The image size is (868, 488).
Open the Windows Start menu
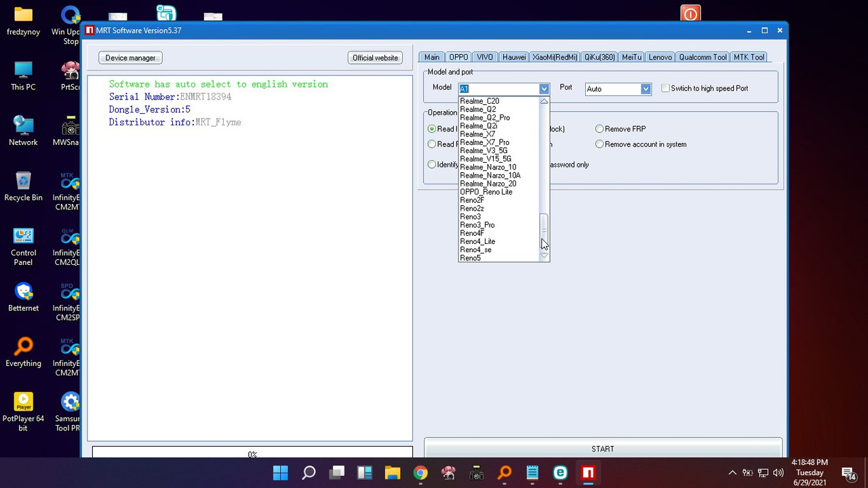pyautogui.click(x=280, y=472)
